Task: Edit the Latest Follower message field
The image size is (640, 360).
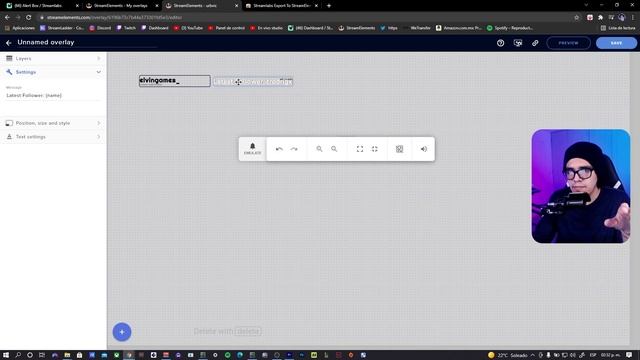Action: tap(53, 95)
